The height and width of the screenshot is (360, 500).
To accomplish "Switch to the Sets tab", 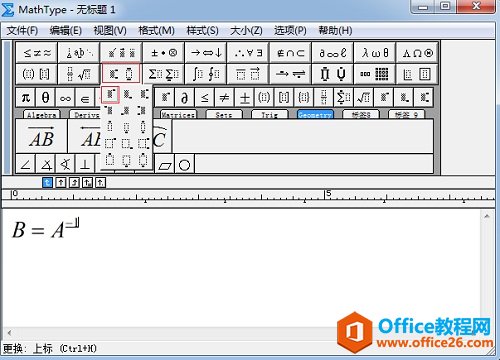I will (x=224, y=115).
